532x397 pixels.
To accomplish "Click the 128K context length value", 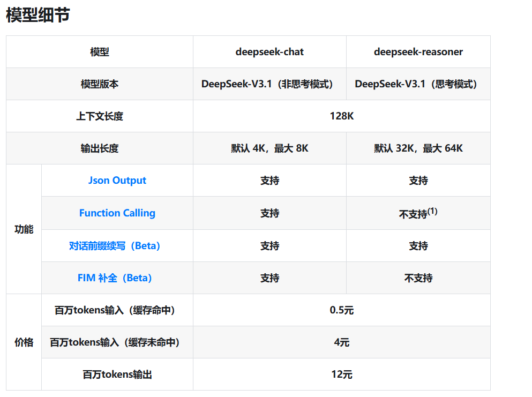I will (342, 116).
